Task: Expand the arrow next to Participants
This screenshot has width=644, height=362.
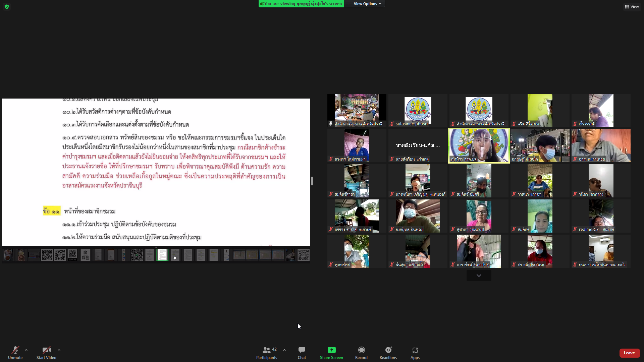Action: pos(284,350)
